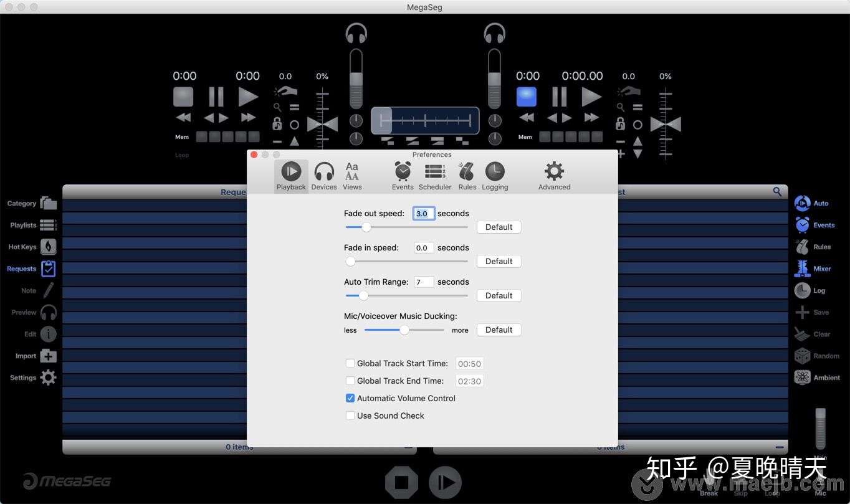The height and width of the screenshot is (504, 850).
Task: Click the Clear broom icon
Action: [802, 334]
